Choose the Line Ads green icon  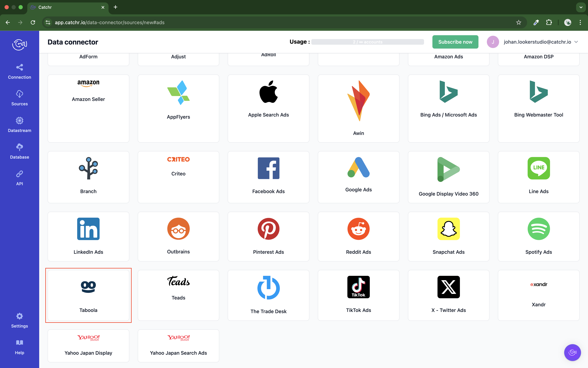(538, 168)
